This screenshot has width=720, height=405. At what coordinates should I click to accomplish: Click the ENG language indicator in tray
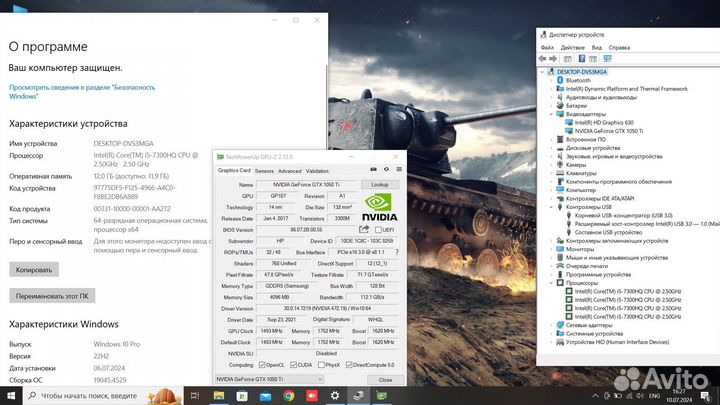[654, 396]
